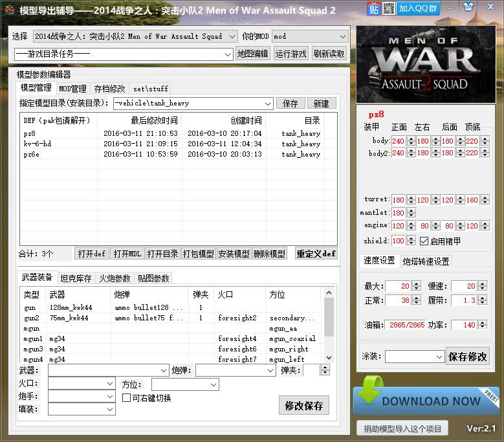Viewport: 504px width, 442px height.
Task: Click the app logo in title bar
Action: pyautogui.click(x=9, y=10)
